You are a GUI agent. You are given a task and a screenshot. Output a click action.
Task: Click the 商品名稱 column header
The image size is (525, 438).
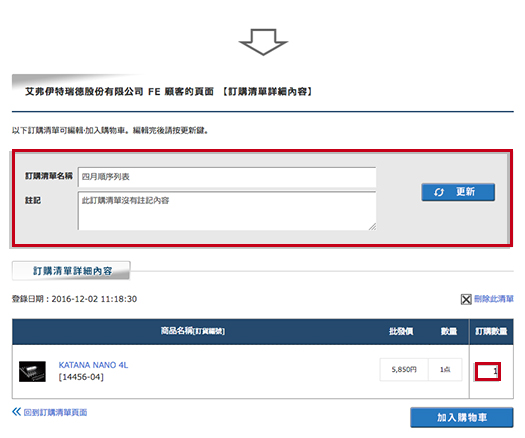(x=193, y=331)
